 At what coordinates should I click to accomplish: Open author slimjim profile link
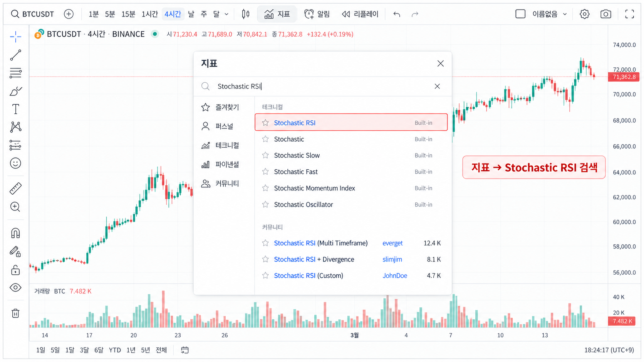tap(392, 259)
